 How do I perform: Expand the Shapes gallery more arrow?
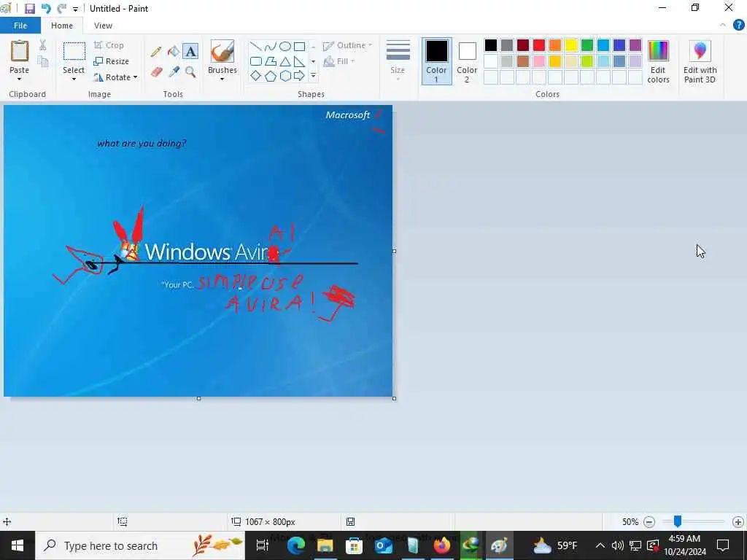[313, 76]
